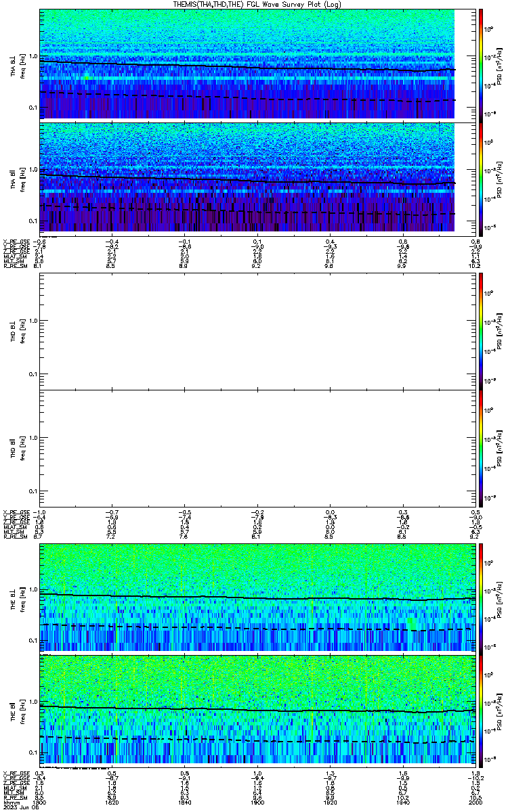The width and height of the screenshot is (508, 812).
Task: Click the '0.1' frequency tick on THE B⊥ axis
Action: click(x=34, y=640)
